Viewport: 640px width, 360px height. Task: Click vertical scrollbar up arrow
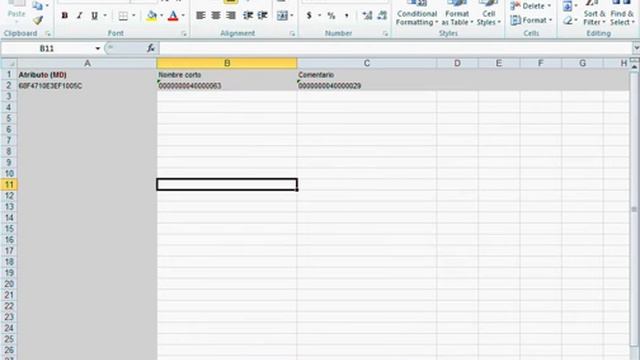point(634,67)
